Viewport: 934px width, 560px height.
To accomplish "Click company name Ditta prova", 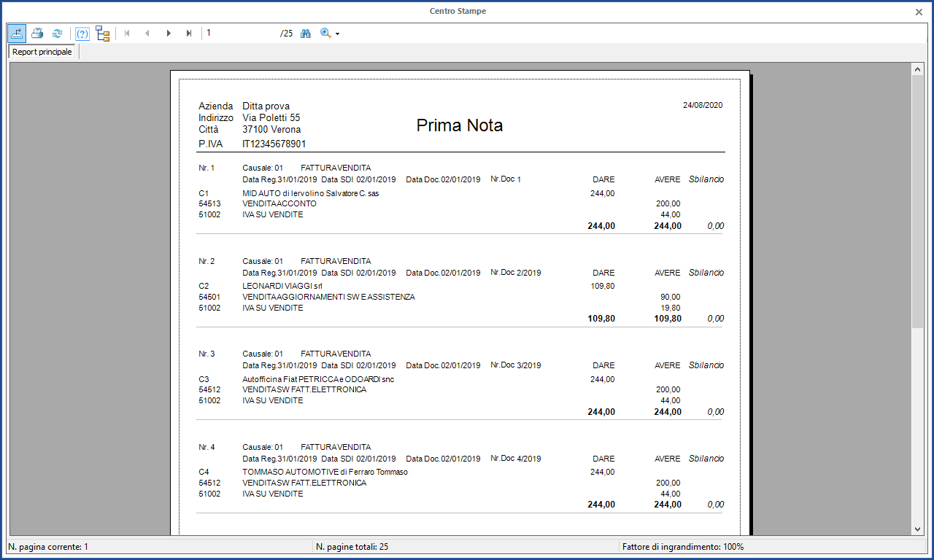I will click(266, 106).
